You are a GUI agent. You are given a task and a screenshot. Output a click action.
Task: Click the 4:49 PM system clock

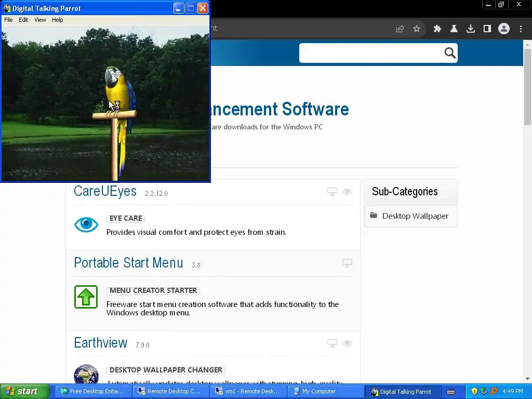tap(513, 391)
